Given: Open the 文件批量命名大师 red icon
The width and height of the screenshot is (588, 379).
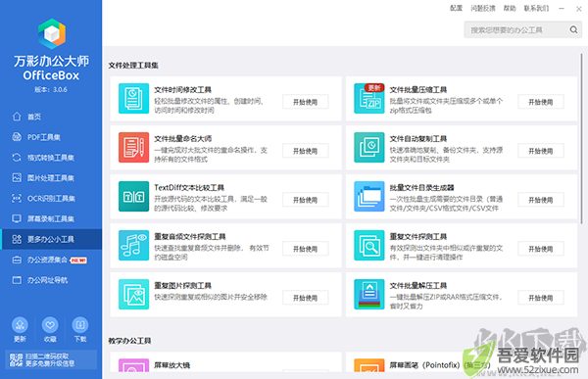Looking at the screenshot, I should pyautogui.click(x=133, y=147).
